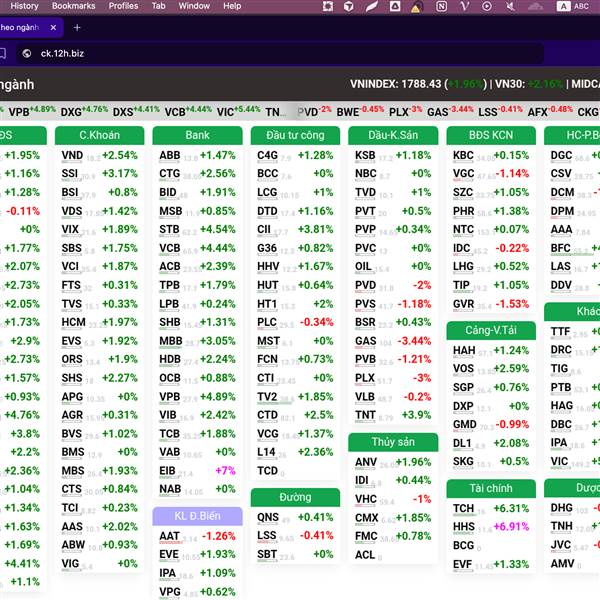Open the Help menu
Screen dimensions: 600x600
tap(232, 6)
